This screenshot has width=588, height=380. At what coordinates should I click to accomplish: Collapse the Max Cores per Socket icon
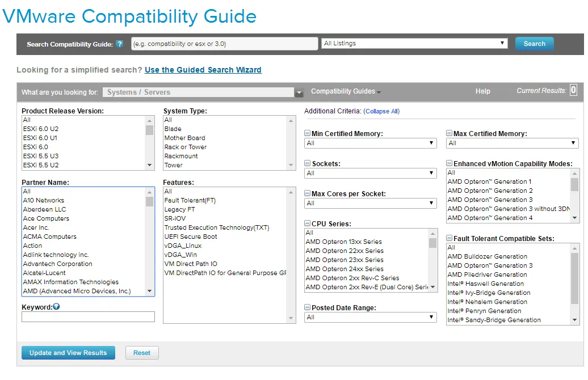(x=307, y=193)
